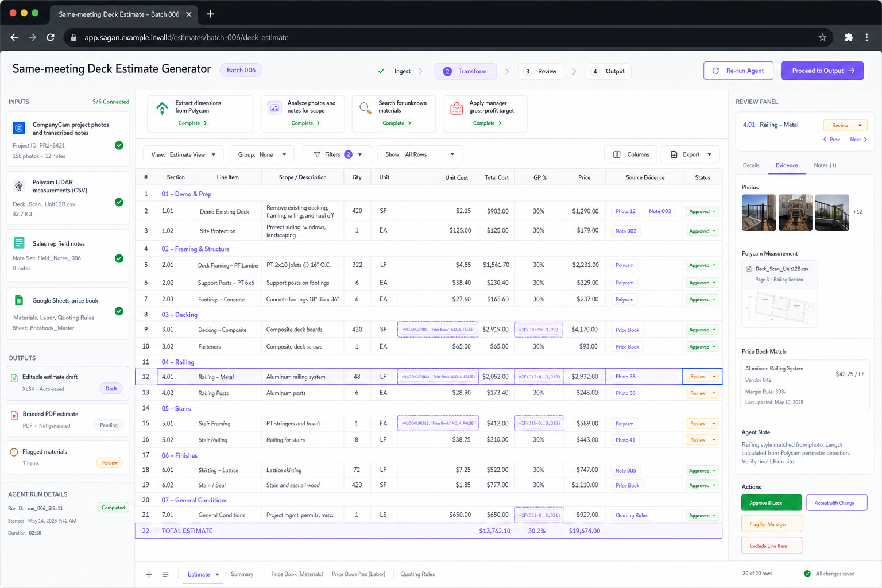Viewport: 882px width, 588px height.
Task: Add a new sheet with plus icon
Action: point(149,574)
